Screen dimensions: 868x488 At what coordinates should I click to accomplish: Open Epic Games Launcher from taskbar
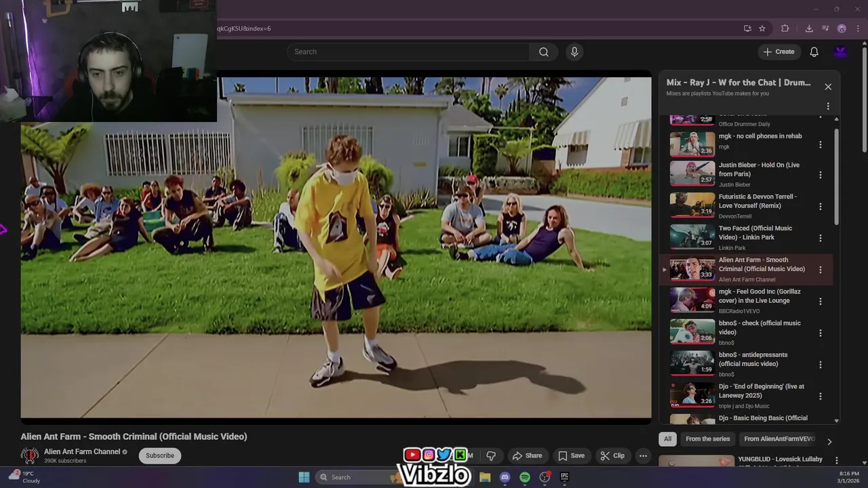564,477
